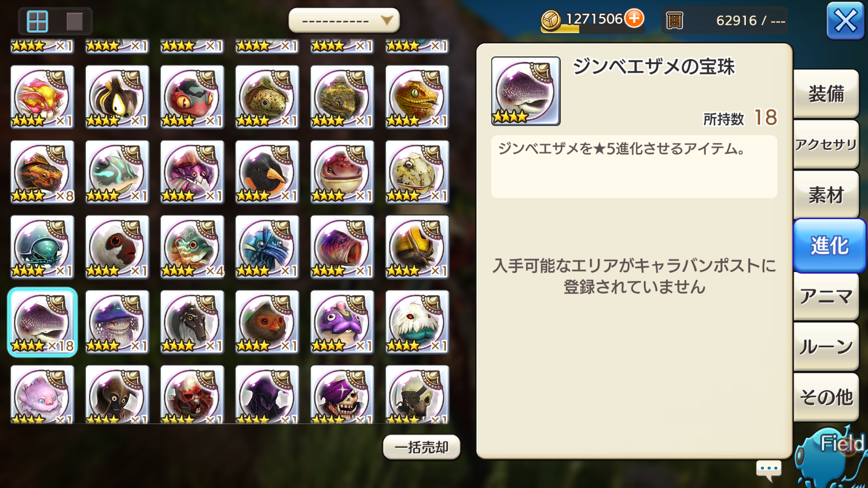Open the アニマ tab
Screen dimensions: 868x488
click(x=826, y=296)
